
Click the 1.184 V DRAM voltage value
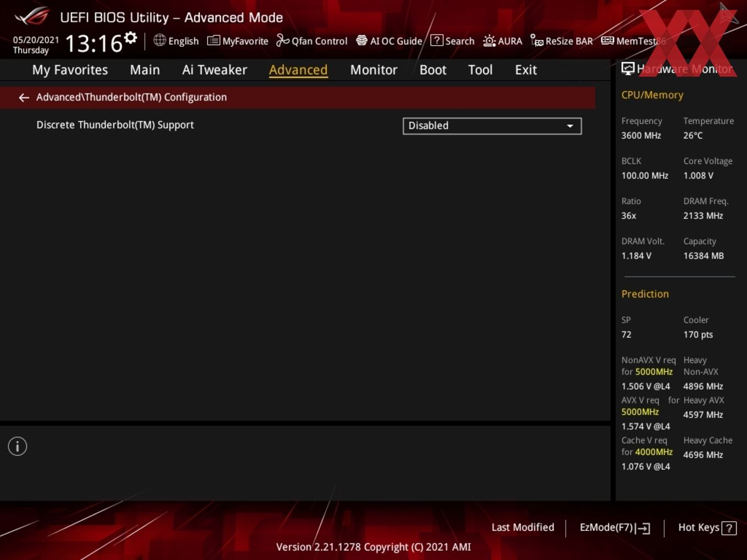pos(636,256)
